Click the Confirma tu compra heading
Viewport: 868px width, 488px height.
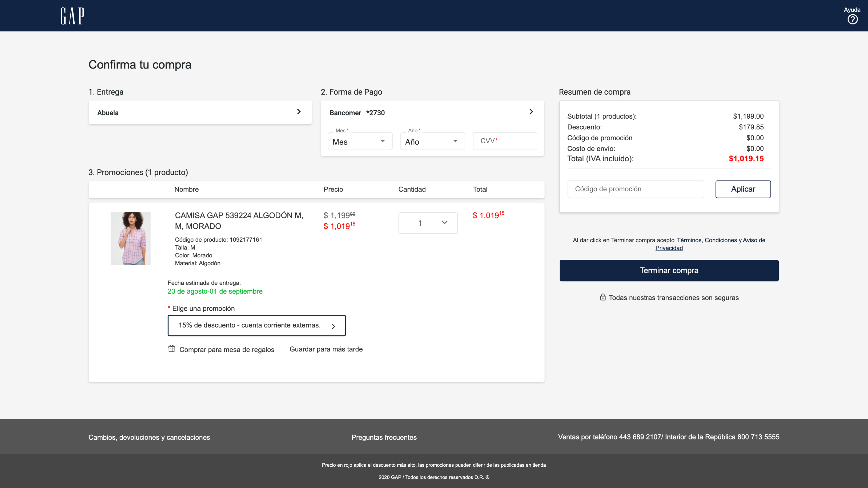click(x=140, y=65)
